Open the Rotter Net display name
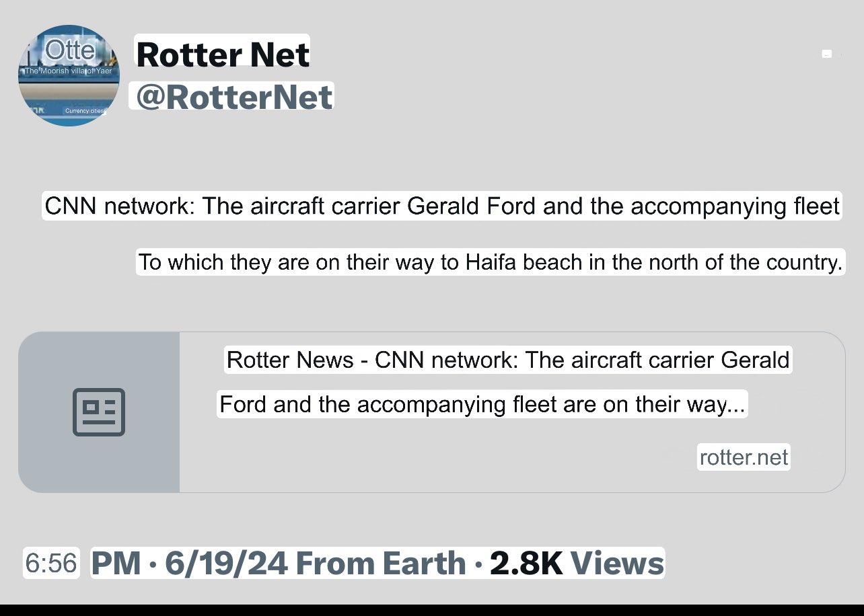Image resolution: width=864 pixels, height=616 pixels. 223,54
